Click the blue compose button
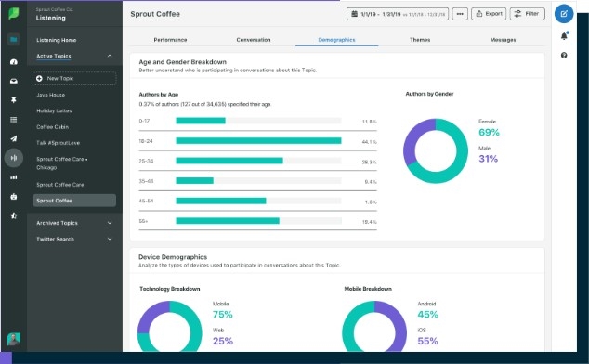The image size is (589, 364). click(564, 14)
